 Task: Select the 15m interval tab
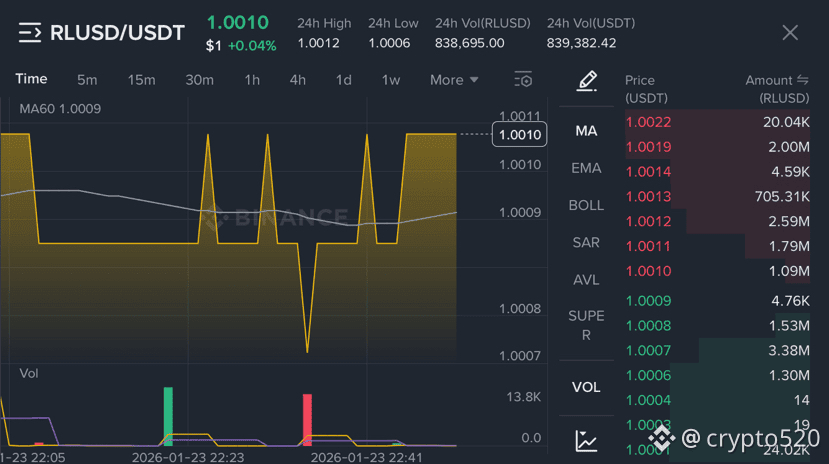pos(141,80)
